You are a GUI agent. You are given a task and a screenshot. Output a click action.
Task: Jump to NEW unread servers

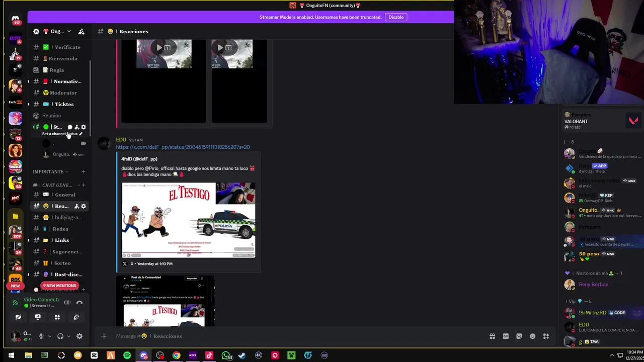click(15, 286)
